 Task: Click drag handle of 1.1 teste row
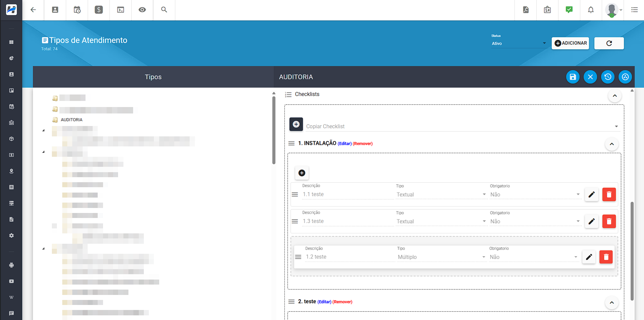pos(295,194)
